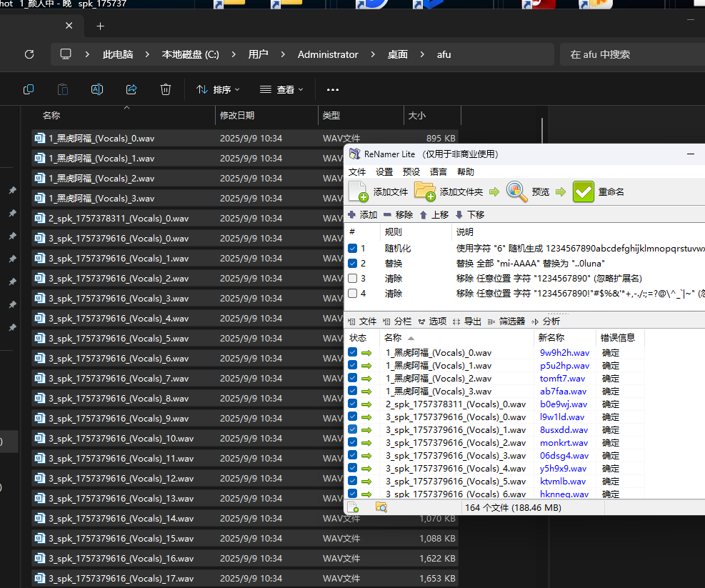Uncheck ReNamer file 2_spk_1757378311_(Vocals)_0.wav checkbox
The image size is (705, 588).
(353, 404)
